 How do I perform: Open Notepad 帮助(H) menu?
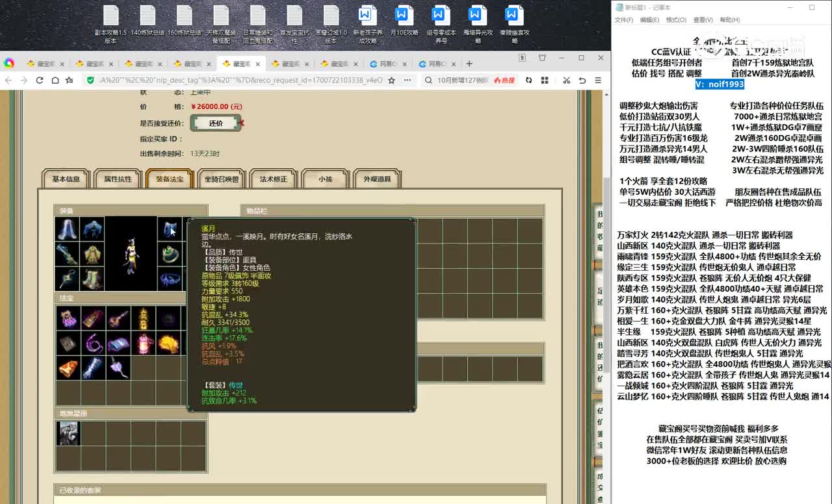729,20
